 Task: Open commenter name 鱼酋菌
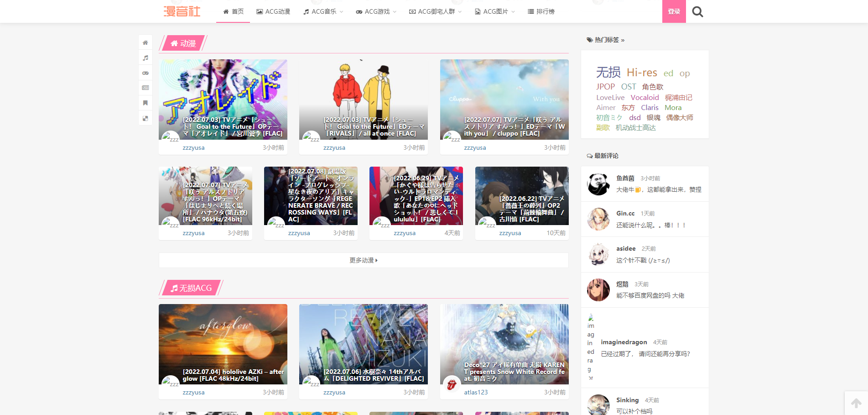coord(625,178)
